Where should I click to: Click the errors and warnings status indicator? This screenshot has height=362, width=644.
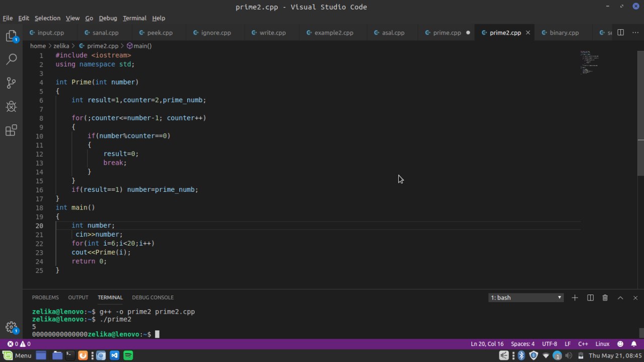19,344
